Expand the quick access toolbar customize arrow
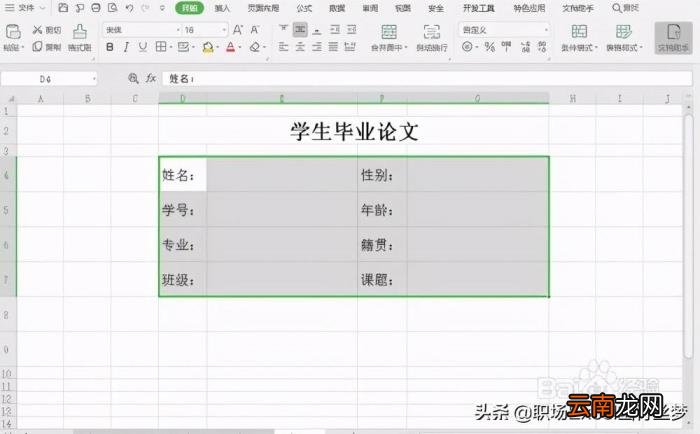 tap(162, 8)
